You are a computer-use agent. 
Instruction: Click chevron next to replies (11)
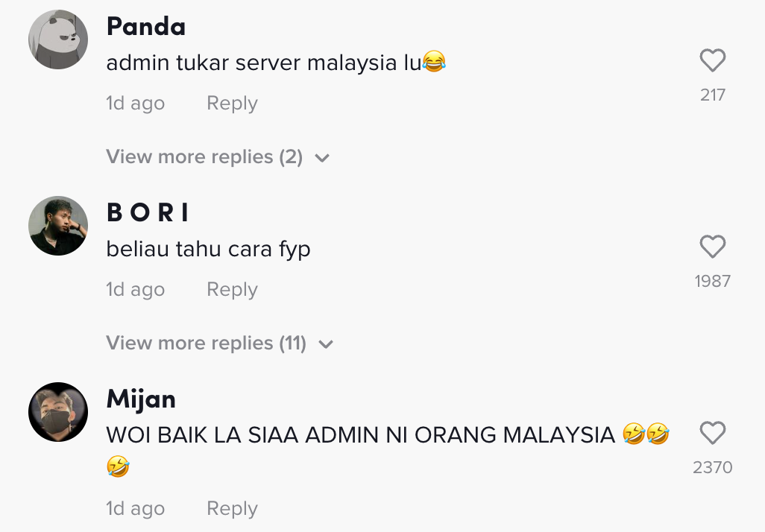[x=325, y=344]
